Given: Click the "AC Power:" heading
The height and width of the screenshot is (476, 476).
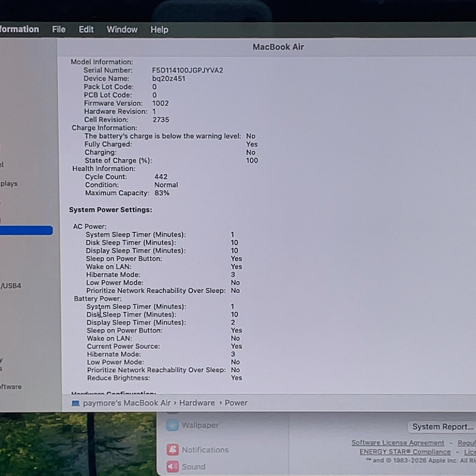Looking at the screenshot, I should tap(90, 226).
